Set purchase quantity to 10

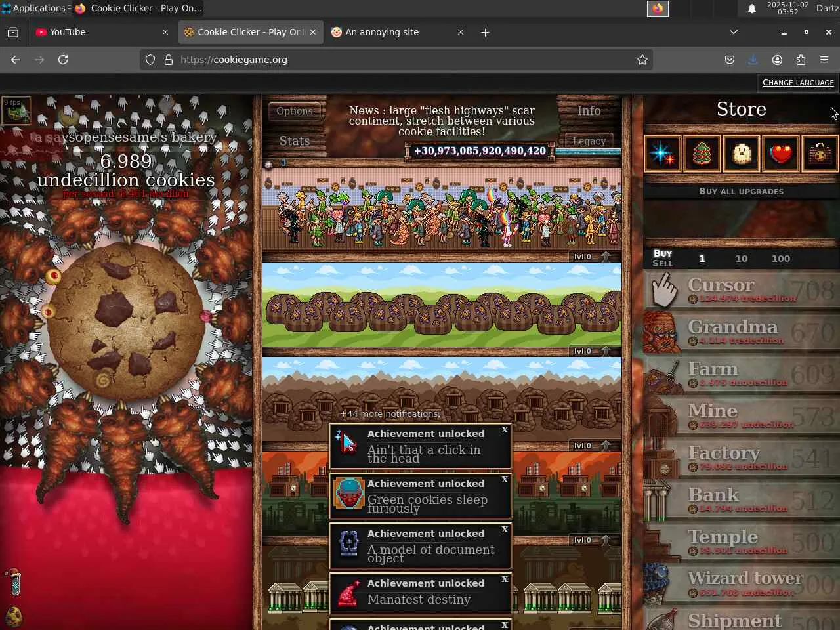coord(742,259)
